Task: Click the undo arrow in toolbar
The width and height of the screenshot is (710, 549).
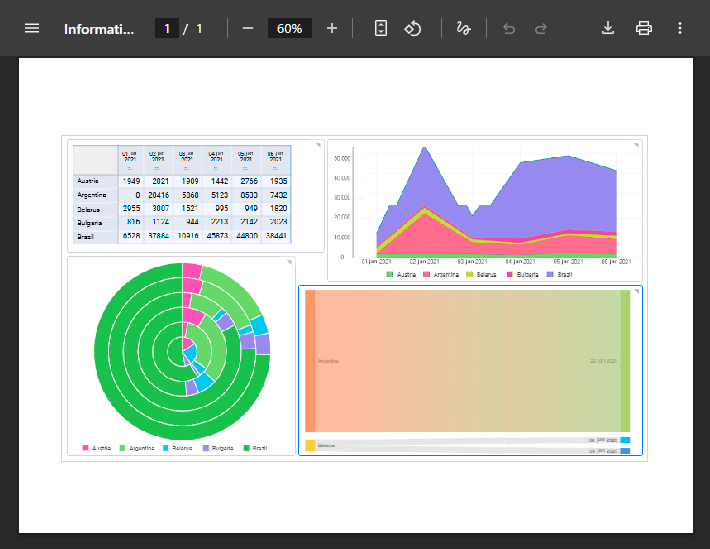Action: pos(509,28)
